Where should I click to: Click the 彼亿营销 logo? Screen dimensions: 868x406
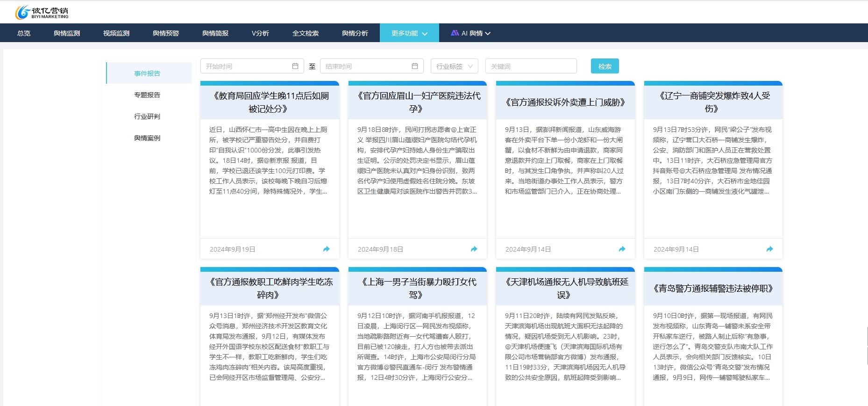(42, 13)
